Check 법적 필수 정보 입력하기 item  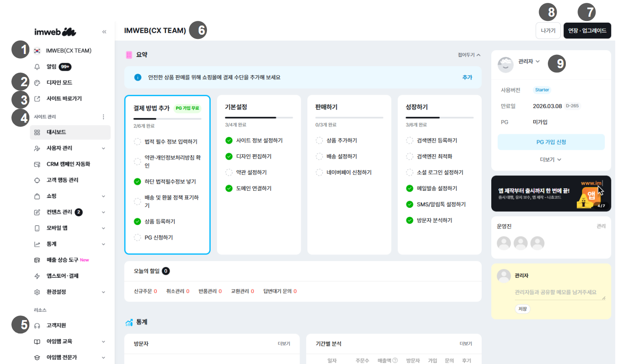[137, 142]
